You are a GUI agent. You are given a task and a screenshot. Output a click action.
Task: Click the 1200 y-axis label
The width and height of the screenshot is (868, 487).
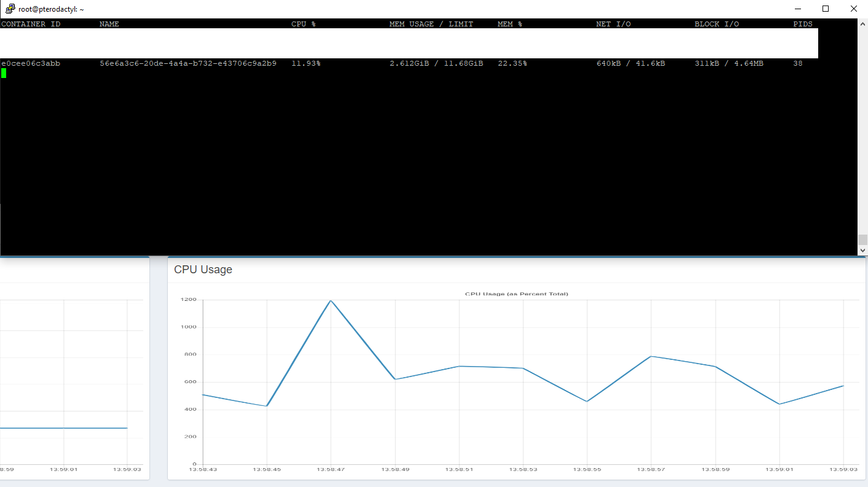tap(189, 300)
